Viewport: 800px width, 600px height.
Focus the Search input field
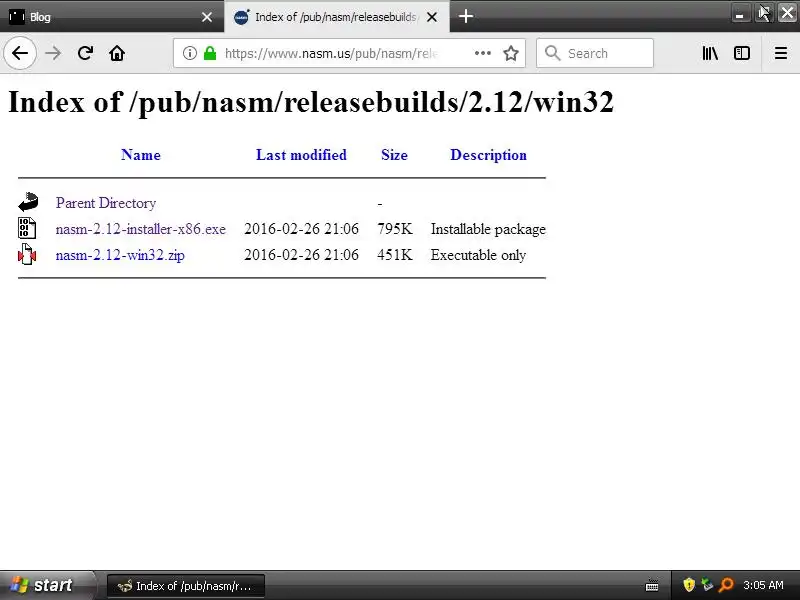tap(595, 53)
